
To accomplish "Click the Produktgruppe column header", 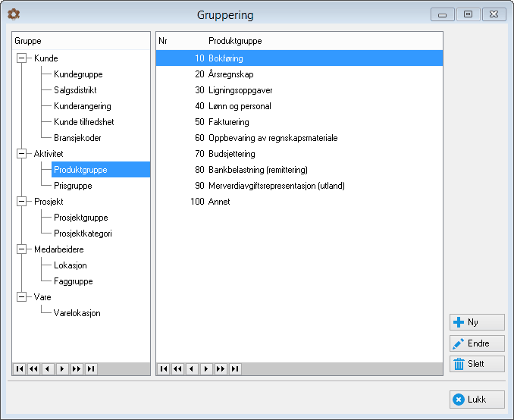I will [x=324, y=41].
